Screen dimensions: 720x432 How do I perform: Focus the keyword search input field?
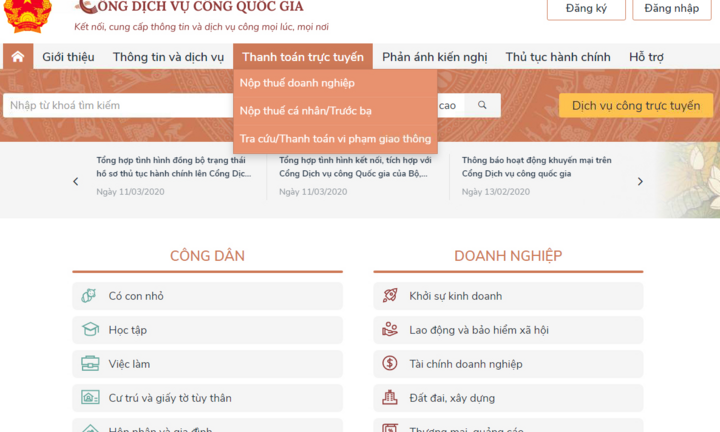118,106
